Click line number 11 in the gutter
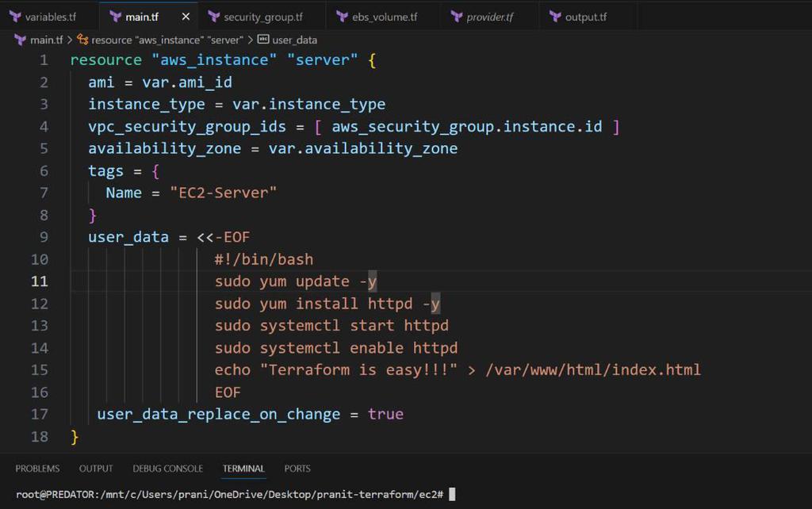 click(x=40, y=281)
